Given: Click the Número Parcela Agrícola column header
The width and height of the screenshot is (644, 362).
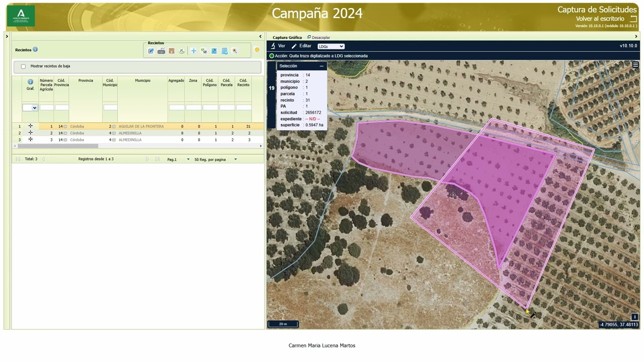Looking at the screenshot, I should (x=46, y=84).
